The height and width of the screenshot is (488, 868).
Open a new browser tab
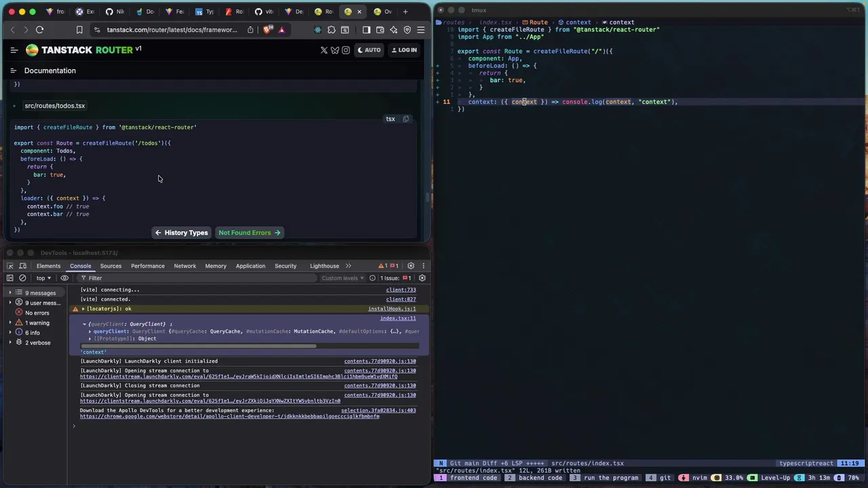405,12
